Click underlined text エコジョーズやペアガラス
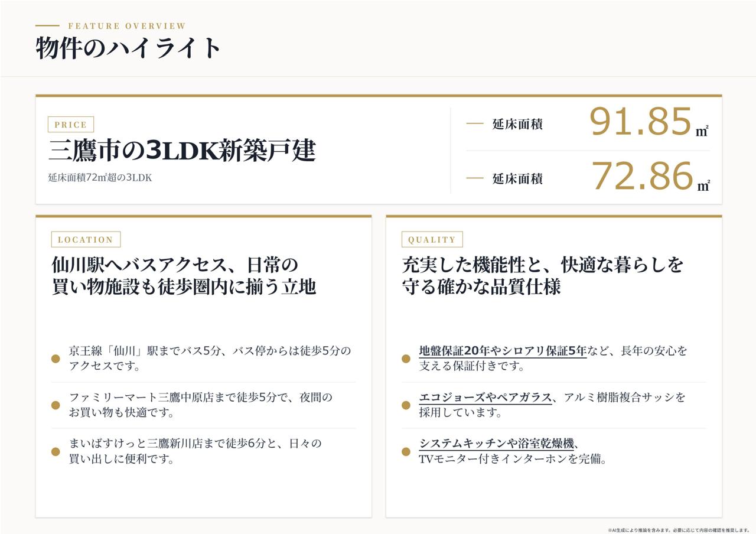 [485, 398]
